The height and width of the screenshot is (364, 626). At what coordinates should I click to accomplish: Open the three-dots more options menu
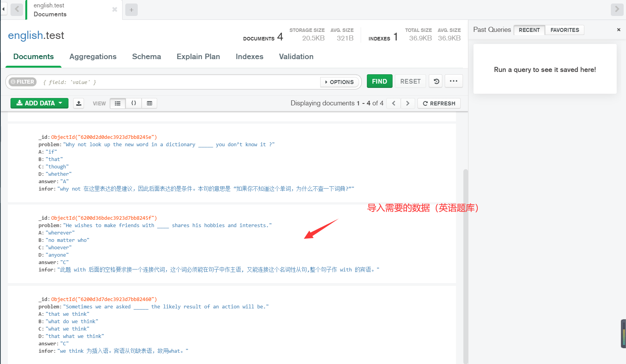point(454,81)
